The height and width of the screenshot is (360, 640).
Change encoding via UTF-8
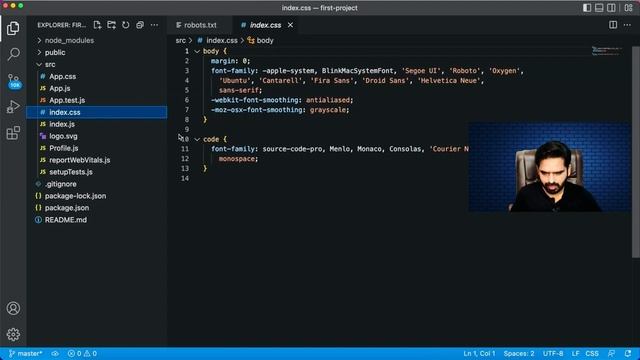553,353
